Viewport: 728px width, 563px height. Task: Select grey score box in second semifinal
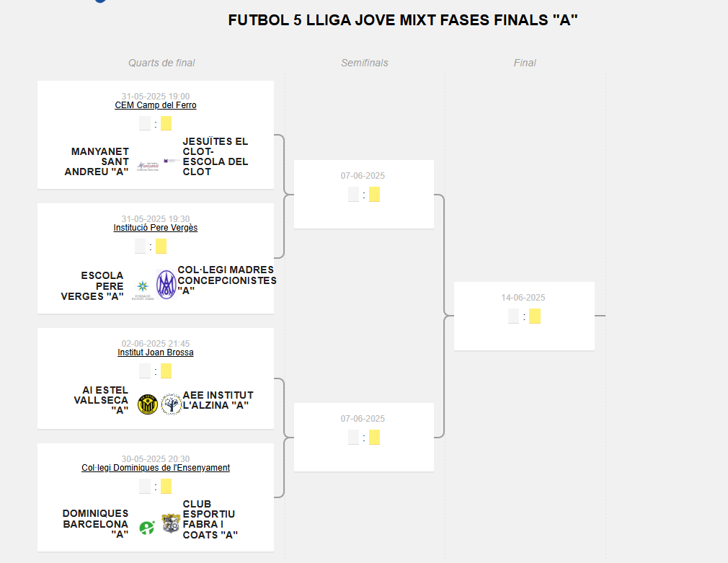(353, 438)
